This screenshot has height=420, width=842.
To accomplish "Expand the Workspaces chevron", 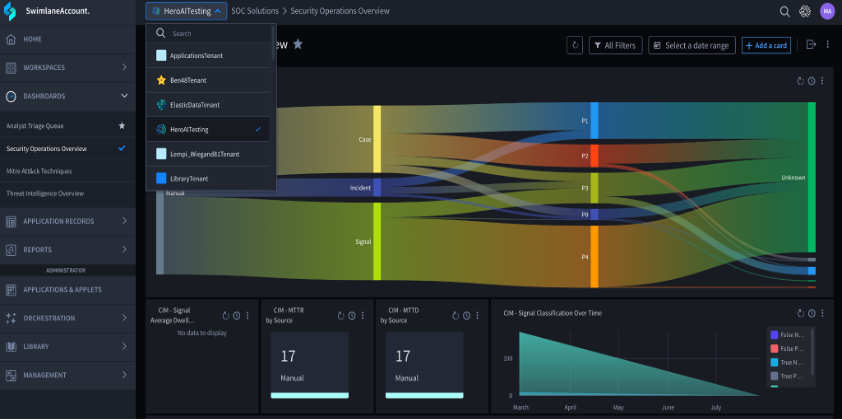I will point(124,68).
